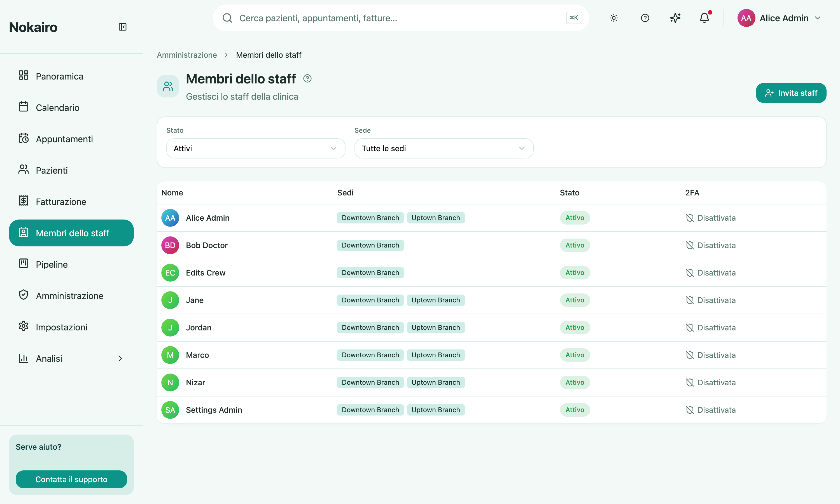Click Attivo status badge in Jordan row
The height and width of the screenshot is (504, 840).
click(575, 328)
